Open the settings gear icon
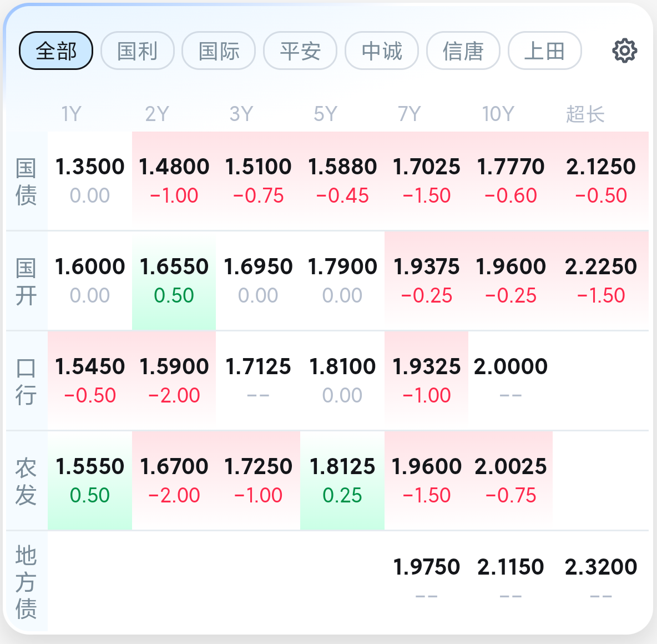The height and width of the screenshot is (644, 657). [x=624, y=51]
